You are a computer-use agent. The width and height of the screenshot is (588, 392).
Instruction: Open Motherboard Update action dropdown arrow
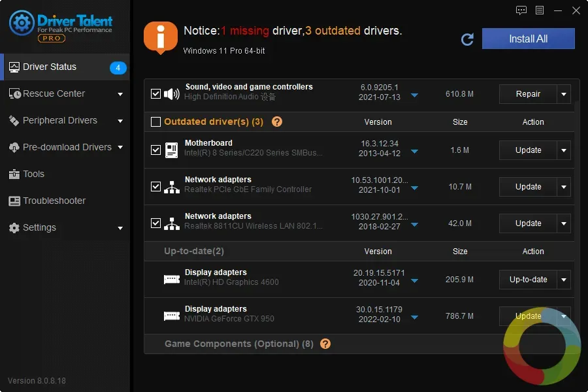[x=564, y=150]
